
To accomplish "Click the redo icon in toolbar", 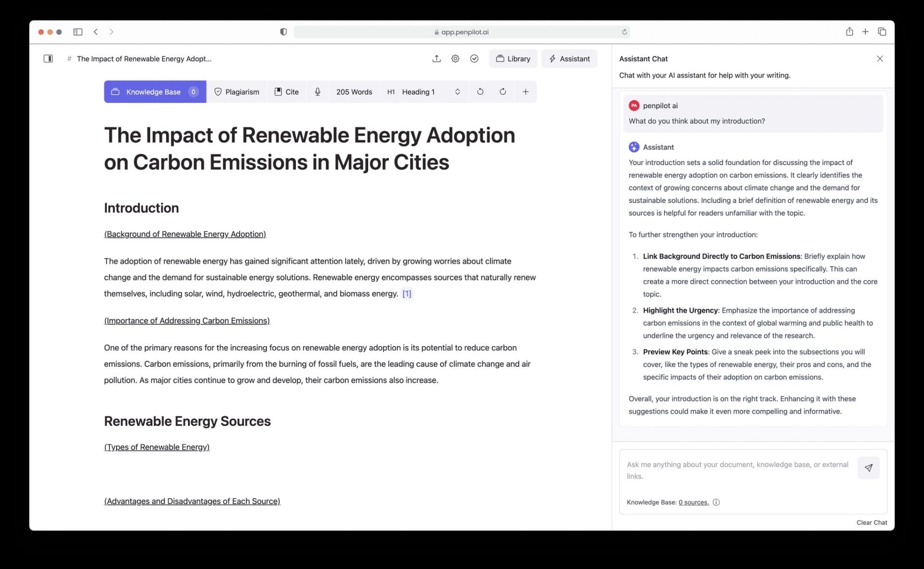I will tap(502, 92).
